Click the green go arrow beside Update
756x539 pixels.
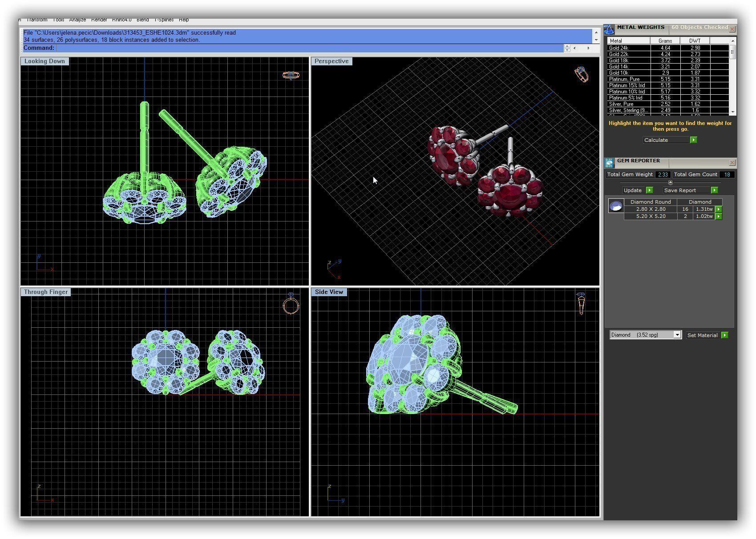[x=649, y=190]
